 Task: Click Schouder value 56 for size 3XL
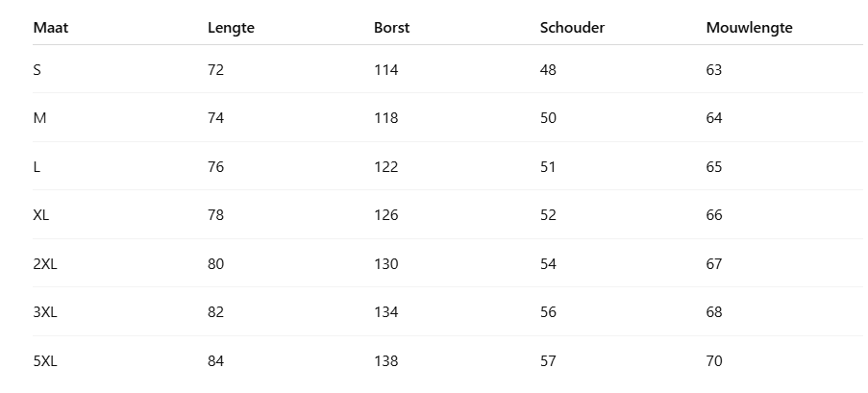pos(548,312)
